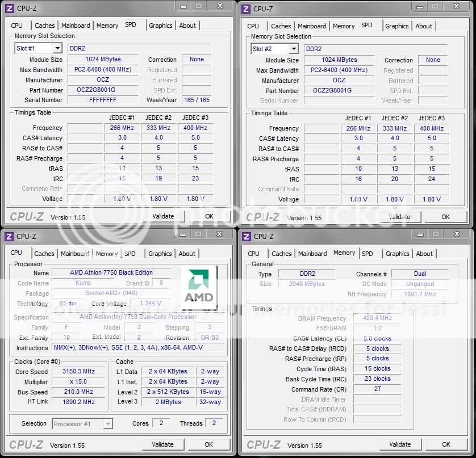
Task: Click OK in the Slot #2 window
Action: click(446, 217)
